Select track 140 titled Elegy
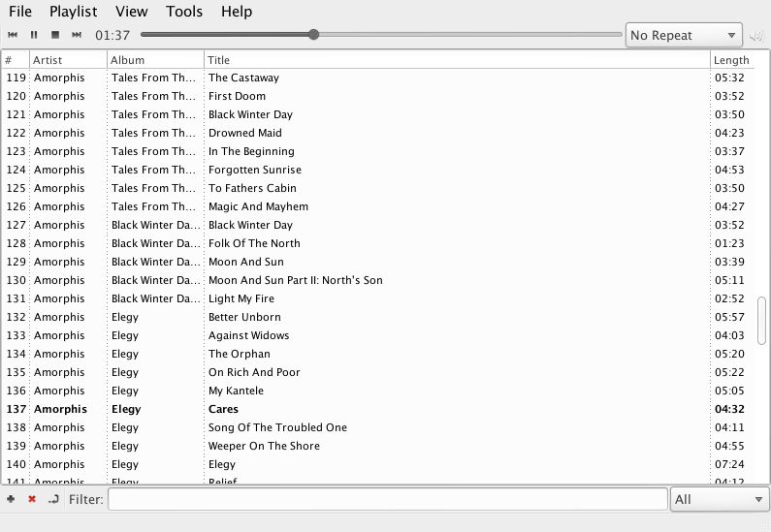Screen dimensions: 771x532 pyautogui.click(x=378, y=465)
